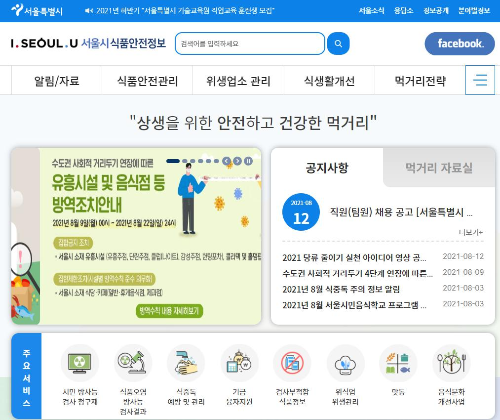This screenshot has width=500, height=420.
Task: Open the failed-inspection food info icon
Action: (x=292, y=363)
